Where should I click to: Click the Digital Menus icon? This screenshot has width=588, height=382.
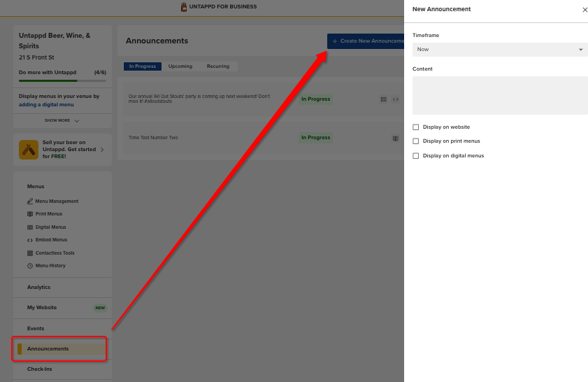tap(30, 227)
